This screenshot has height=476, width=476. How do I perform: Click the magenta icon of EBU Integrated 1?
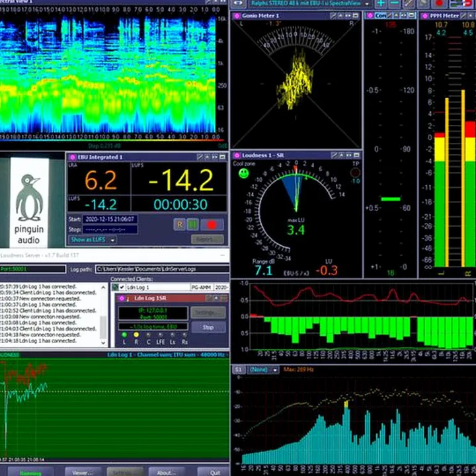pos(72,157)
